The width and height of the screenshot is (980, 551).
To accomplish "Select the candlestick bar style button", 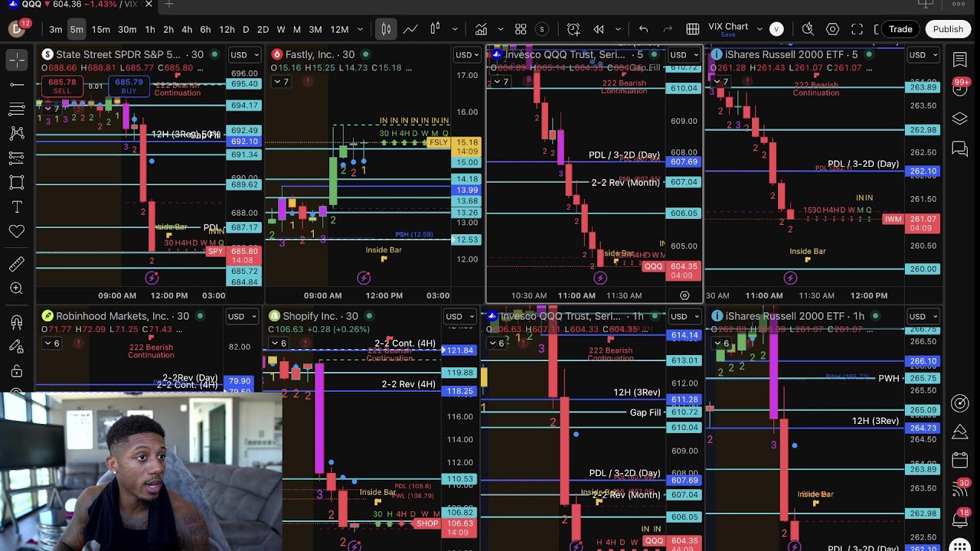I will click(386, 29).
